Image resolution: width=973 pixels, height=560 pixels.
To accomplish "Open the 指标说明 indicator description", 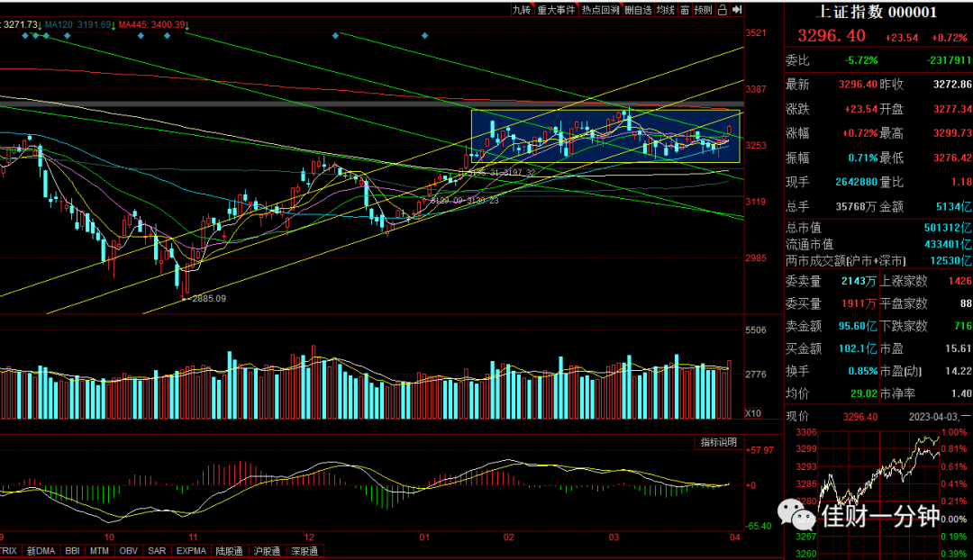I will (x=719, y=442).
